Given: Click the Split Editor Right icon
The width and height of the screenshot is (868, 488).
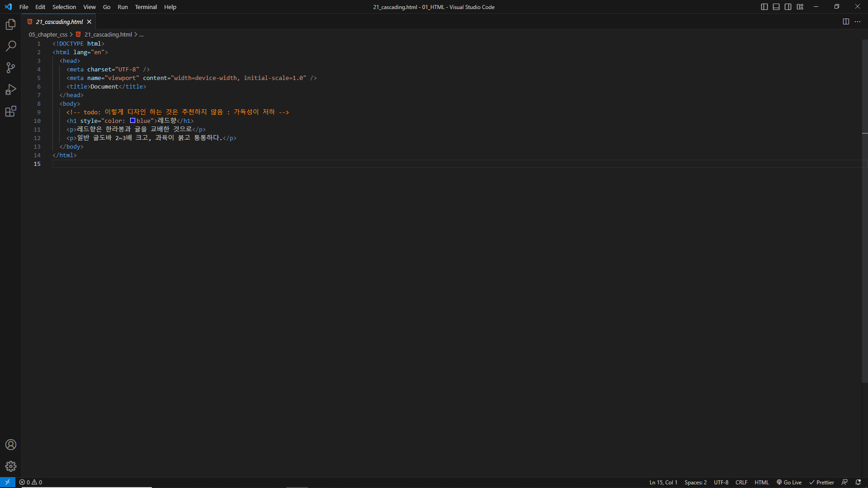Looking at the screenshot, I should point(846,22).
